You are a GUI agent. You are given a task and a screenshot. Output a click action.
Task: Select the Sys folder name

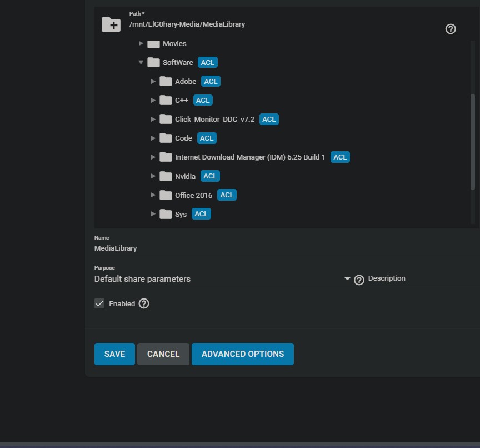181,215
